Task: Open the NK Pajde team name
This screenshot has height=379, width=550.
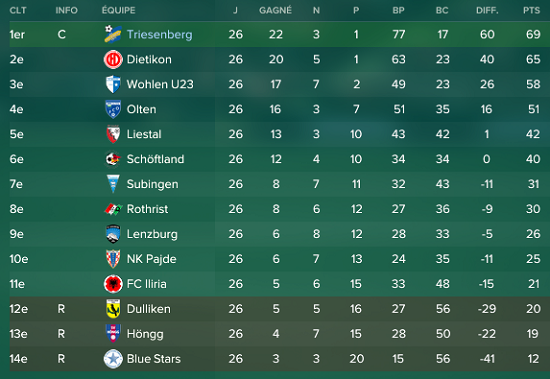Action: 151,259
